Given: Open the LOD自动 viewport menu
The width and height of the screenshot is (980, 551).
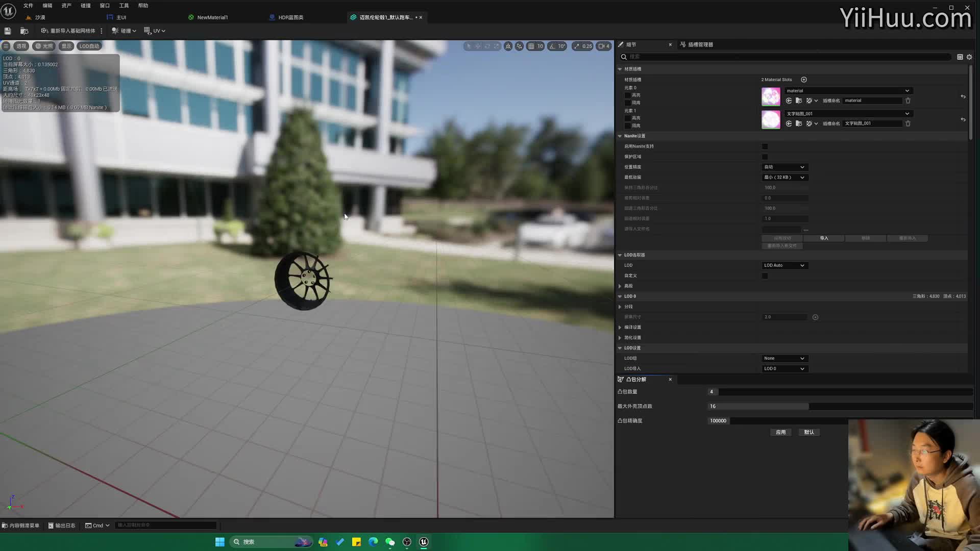Looking at the screenshot, I should click(x=89, y=46).
